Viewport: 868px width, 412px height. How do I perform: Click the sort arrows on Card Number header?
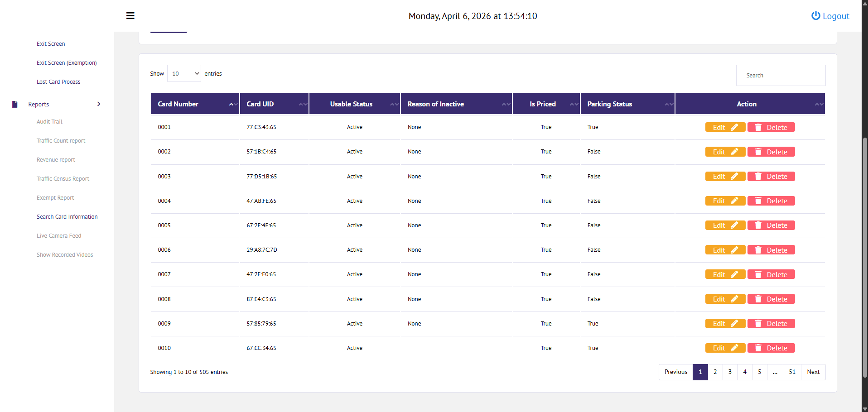click(x=232, y=104)
